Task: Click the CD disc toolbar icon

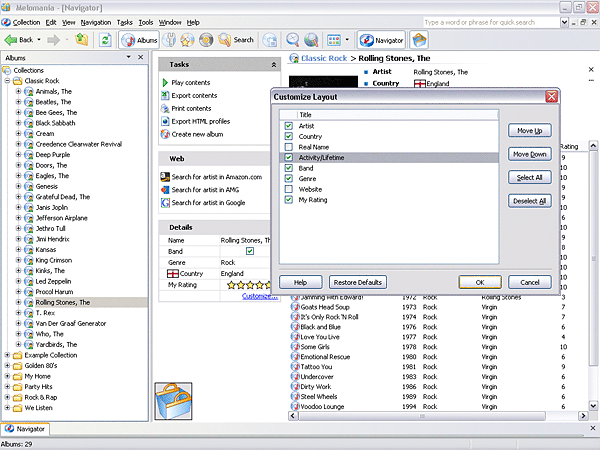Action: coord(206,40)
